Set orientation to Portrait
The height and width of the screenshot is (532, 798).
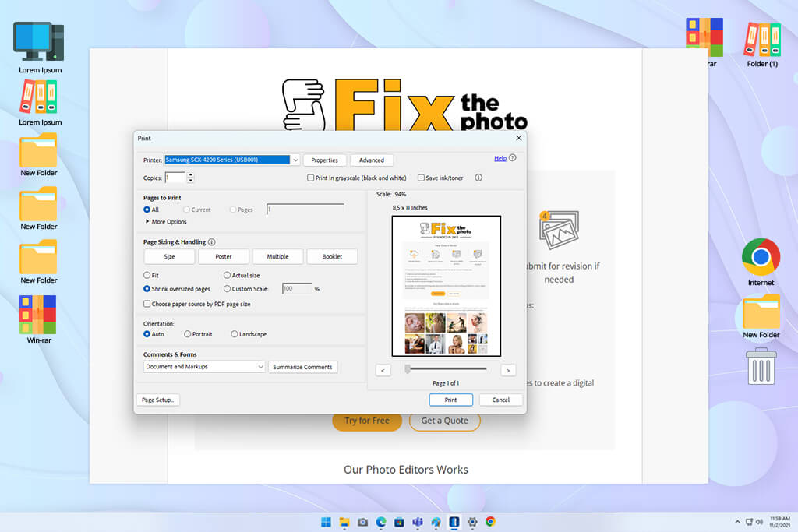tap(187, 334)
